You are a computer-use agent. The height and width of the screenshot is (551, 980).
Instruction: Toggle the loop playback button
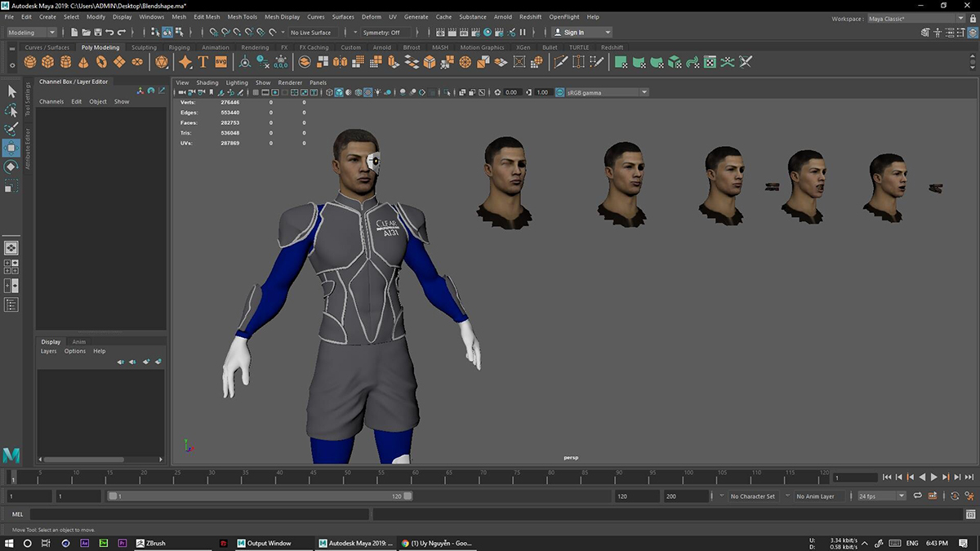pos(918,496)
